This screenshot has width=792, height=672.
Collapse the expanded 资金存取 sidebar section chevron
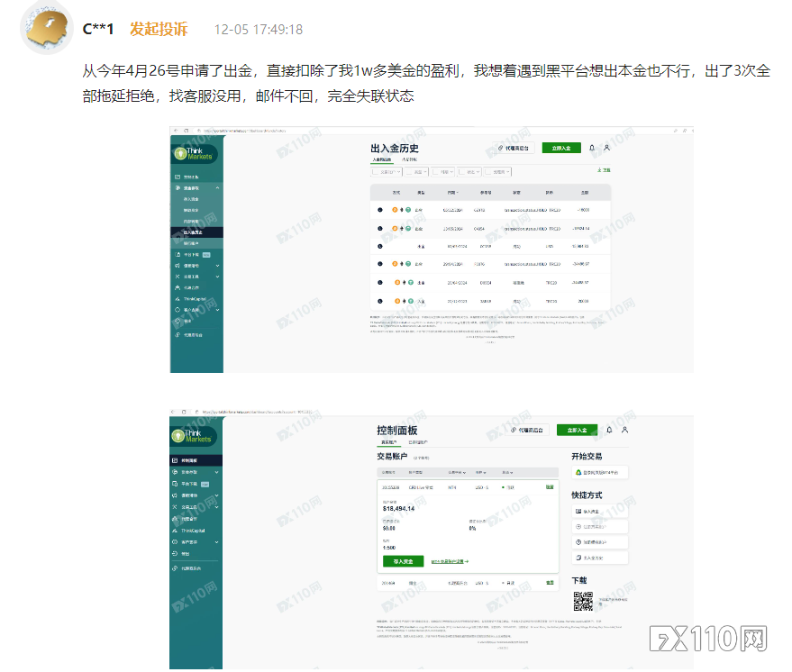pos(218,187)
